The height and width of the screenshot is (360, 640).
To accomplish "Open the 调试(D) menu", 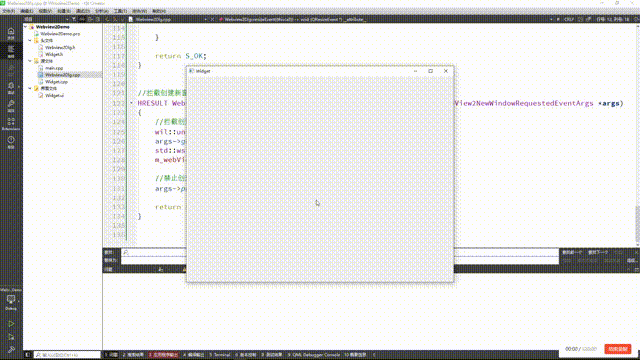I will click(x=83, y=11).
